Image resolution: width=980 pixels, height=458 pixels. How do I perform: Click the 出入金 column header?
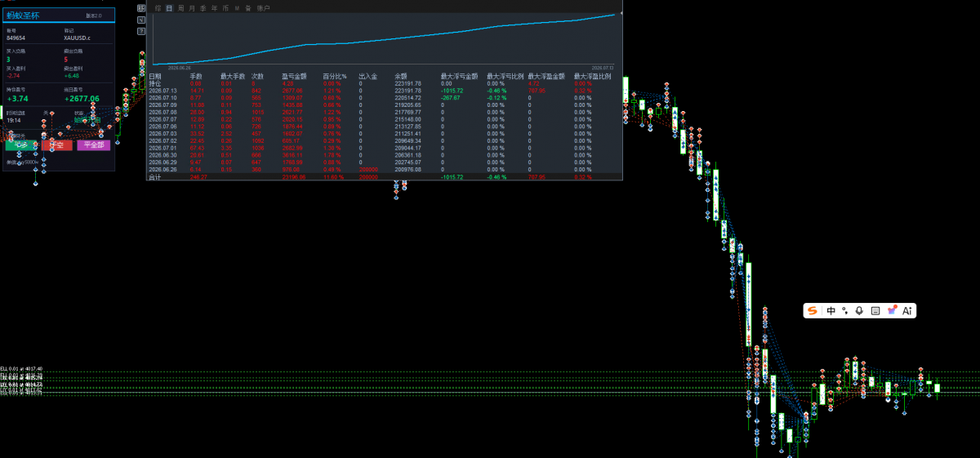[x=367, y=76]
